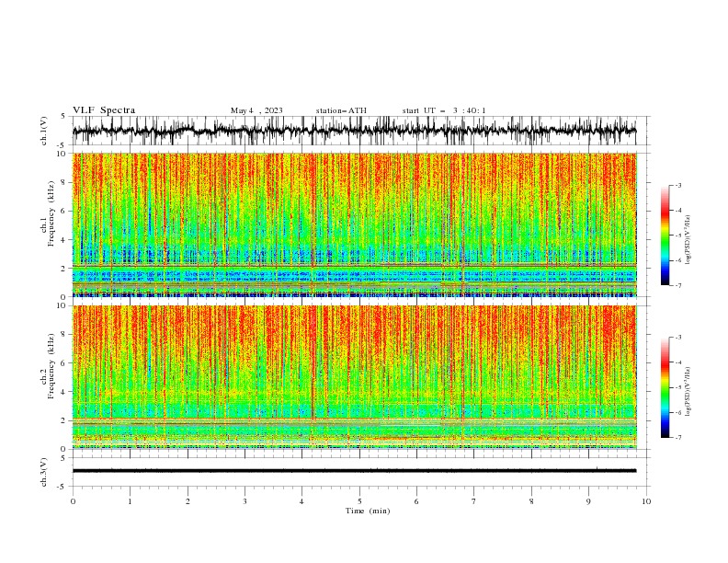Click inside the ch.2 spectrogram panel
Image resolution: width=728 pixels, height=563 pixels.
tap(355, 377)
